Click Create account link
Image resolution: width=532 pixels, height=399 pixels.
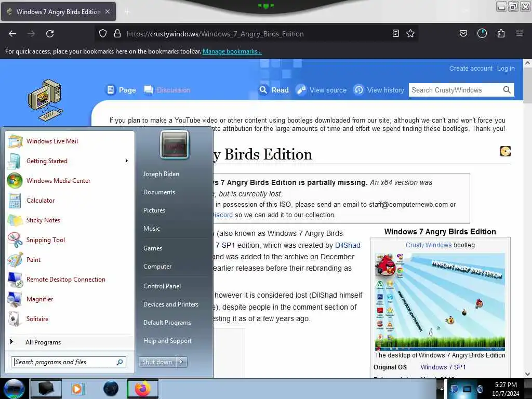coord(471,68)
